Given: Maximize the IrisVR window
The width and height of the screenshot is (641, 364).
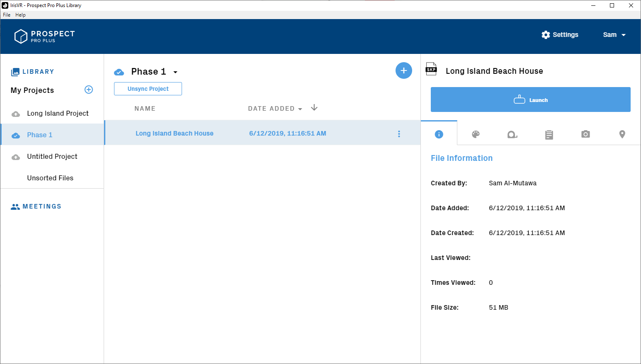Looking at the screenshot, I should click(x=612, y=5).
